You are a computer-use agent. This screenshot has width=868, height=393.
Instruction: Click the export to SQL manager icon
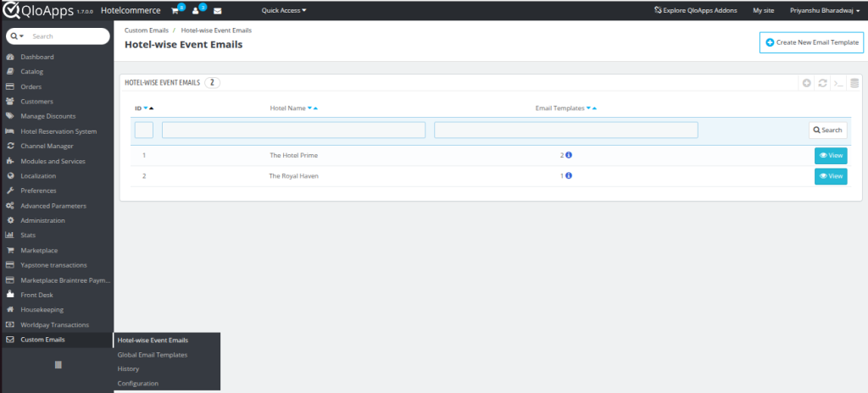[x=854, y=83]
